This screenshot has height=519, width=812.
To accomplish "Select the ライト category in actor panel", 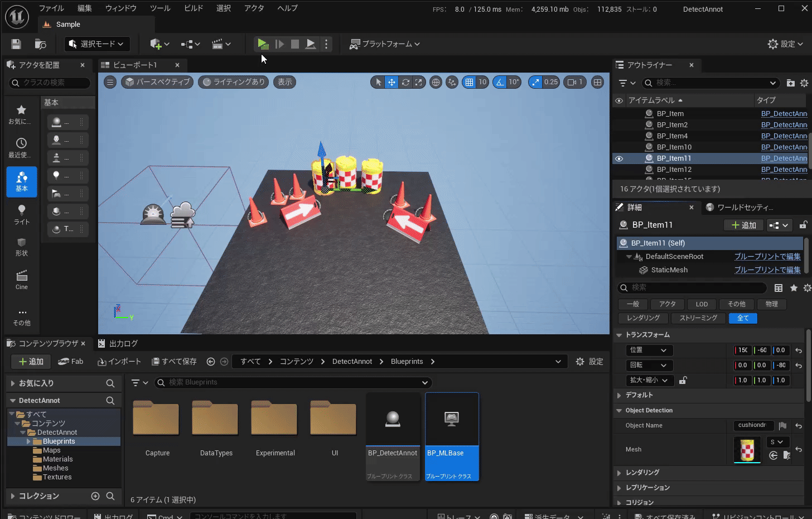I will click(x=22, y=214).
